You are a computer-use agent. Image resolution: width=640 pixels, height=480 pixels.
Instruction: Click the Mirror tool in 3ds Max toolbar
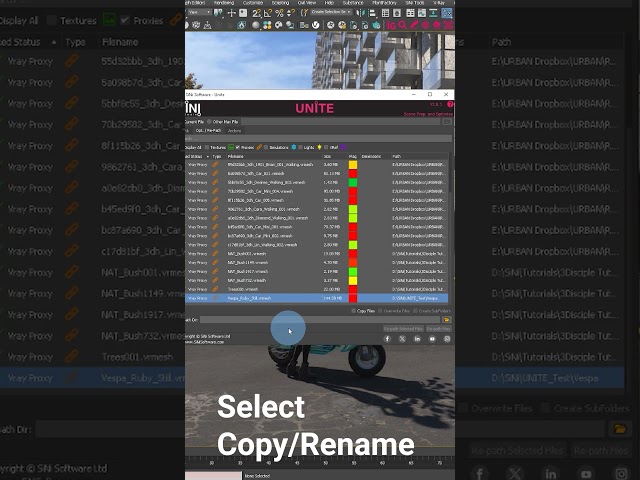click(x=360, y=13)
